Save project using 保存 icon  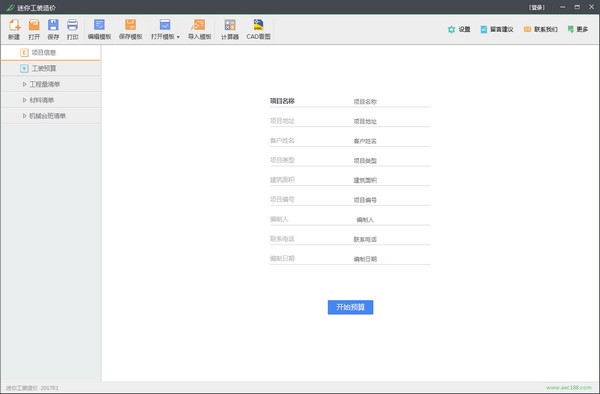53,29
